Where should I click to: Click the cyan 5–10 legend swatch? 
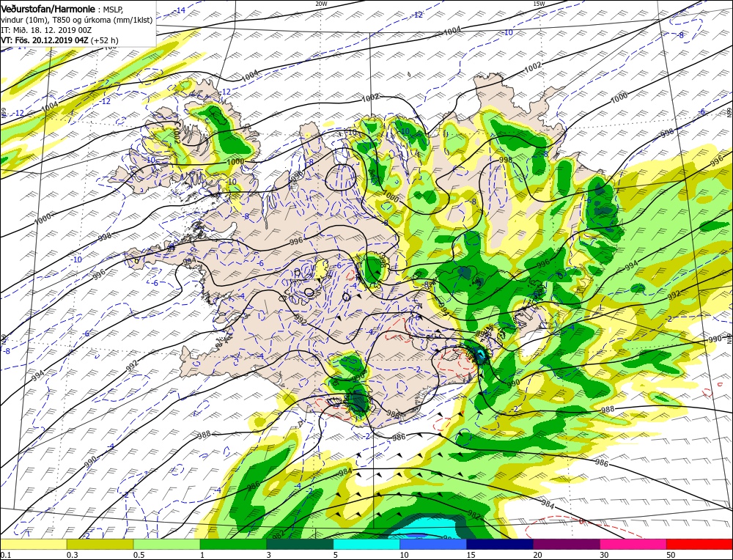pyautogui.click(x=366, y=544)
